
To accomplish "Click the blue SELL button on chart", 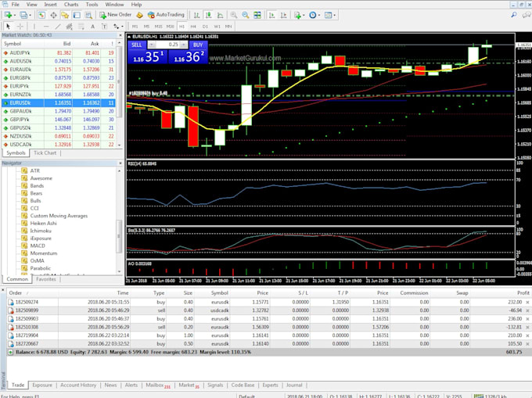I will coord(138,45).
